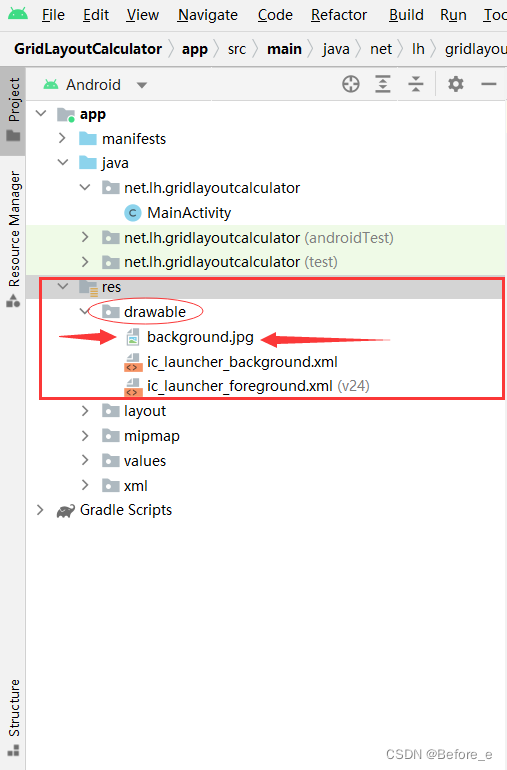Viewport: 507px width, 770px height.
Task: Expand the (test) package
Action: click(85, 262)
